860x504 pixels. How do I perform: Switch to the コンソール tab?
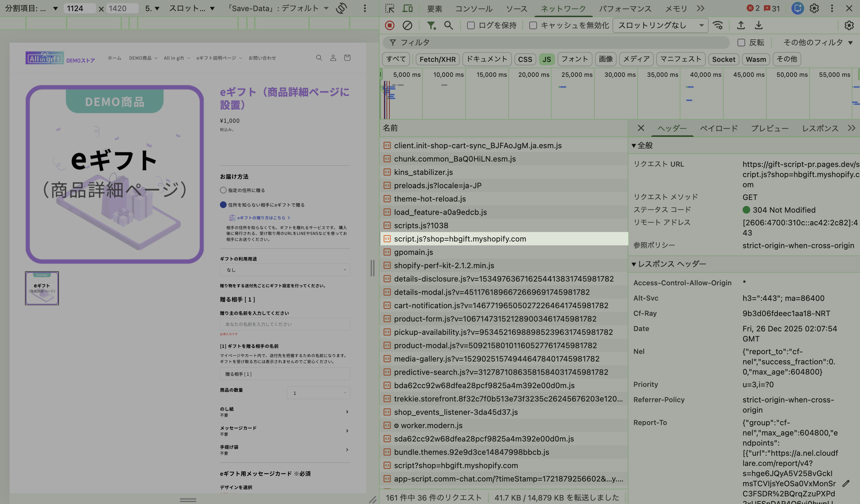pyautogui.click(x=474, y=9)
